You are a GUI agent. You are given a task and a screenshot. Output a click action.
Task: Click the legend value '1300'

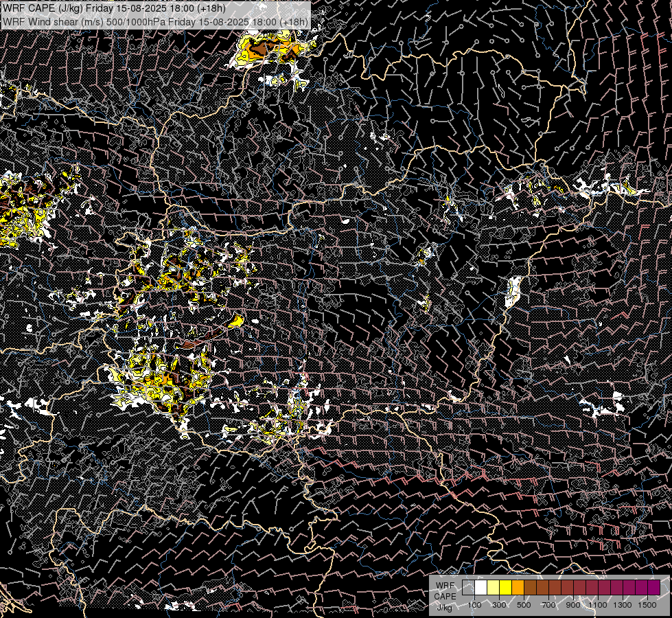click(x=623, y=605)
